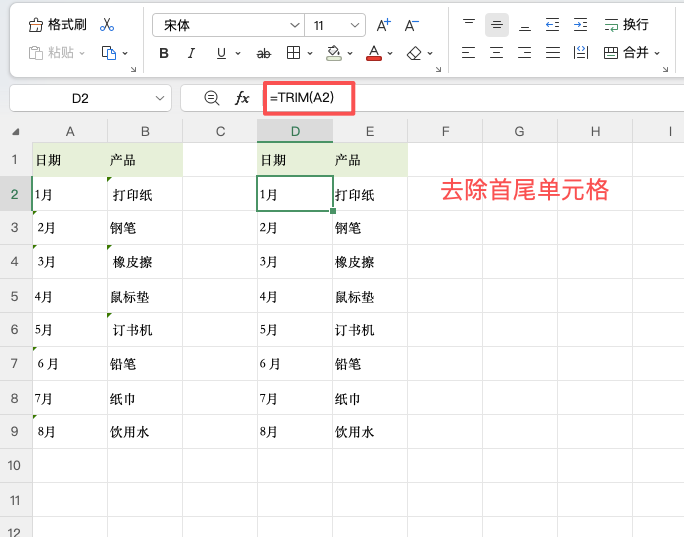This screenshot has width=684, height=537.
Task: Click the zoom magnifier icon in formula bar
Action: 212,98
